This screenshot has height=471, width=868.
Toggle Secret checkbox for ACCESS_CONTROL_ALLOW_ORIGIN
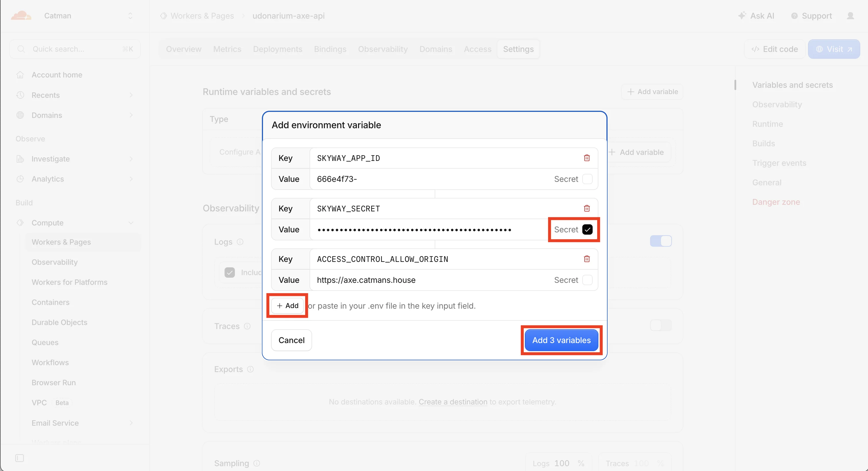(587, 280)
